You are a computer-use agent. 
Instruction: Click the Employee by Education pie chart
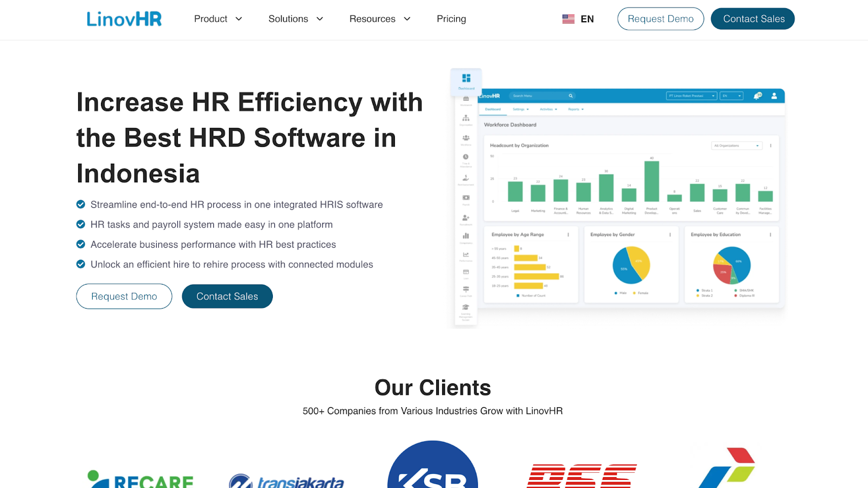(x=732, y=265)
